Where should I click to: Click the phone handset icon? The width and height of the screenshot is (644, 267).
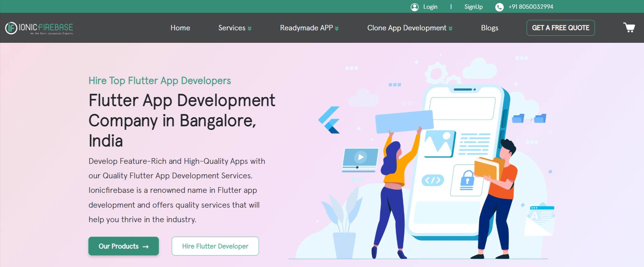pos(499,7)
